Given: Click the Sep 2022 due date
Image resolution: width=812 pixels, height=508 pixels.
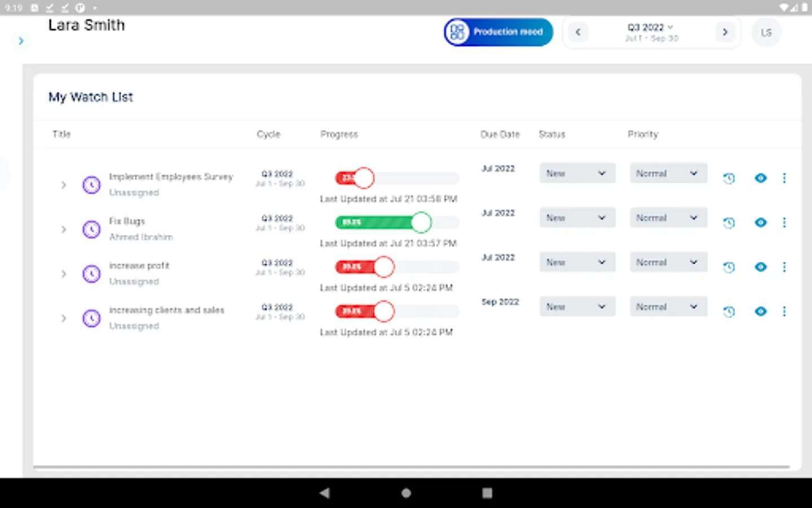Looking at the screenshot, I should tap(500, 302).
